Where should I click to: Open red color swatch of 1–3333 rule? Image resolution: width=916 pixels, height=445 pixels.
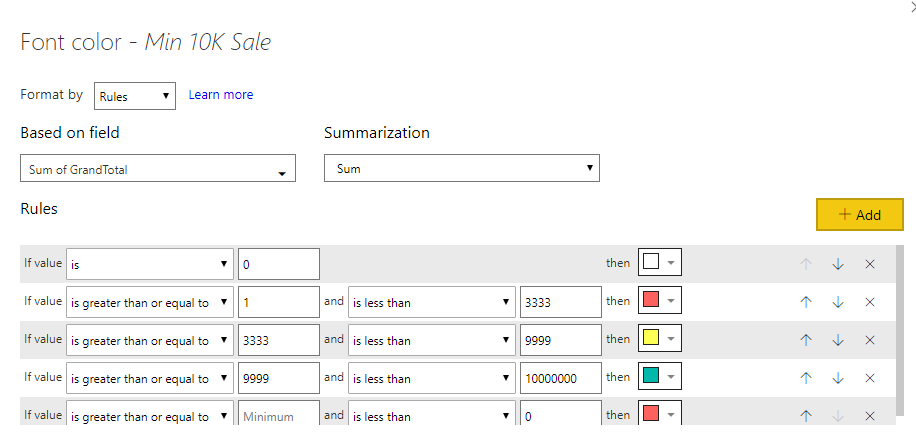(x=660, y=300)
